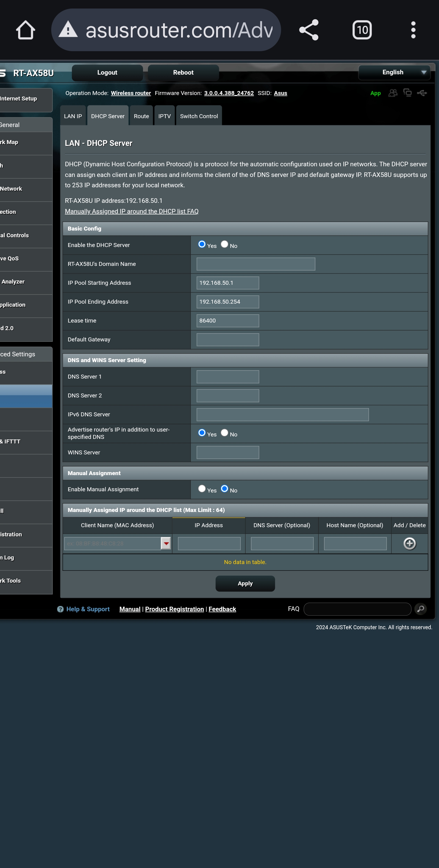Viewport: 439px width, 868px height.
Task: Click the Logout button
Action: click(x=107, y=72)
